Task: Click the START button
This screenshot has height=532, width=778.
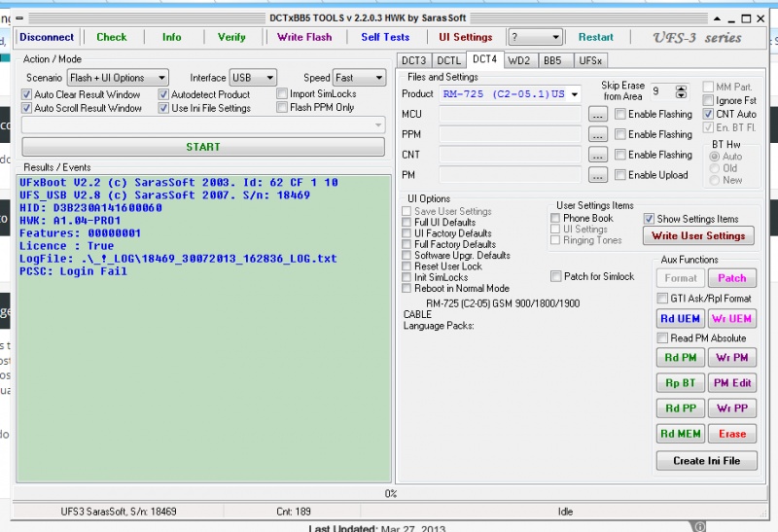Action: click(203, 147)
